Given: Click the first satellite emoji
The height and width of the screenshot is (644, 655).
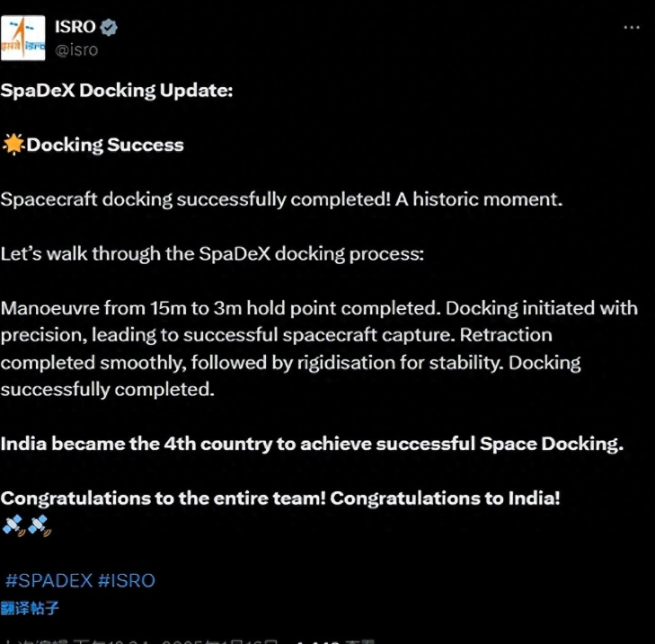Looking at the screenshot, I should coord(13,525).
